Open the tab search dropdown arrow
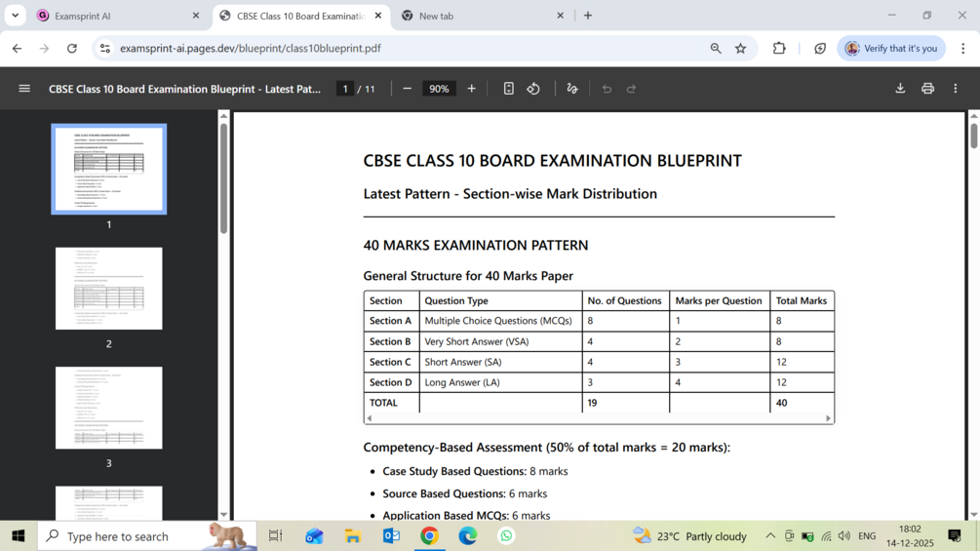 15,16
